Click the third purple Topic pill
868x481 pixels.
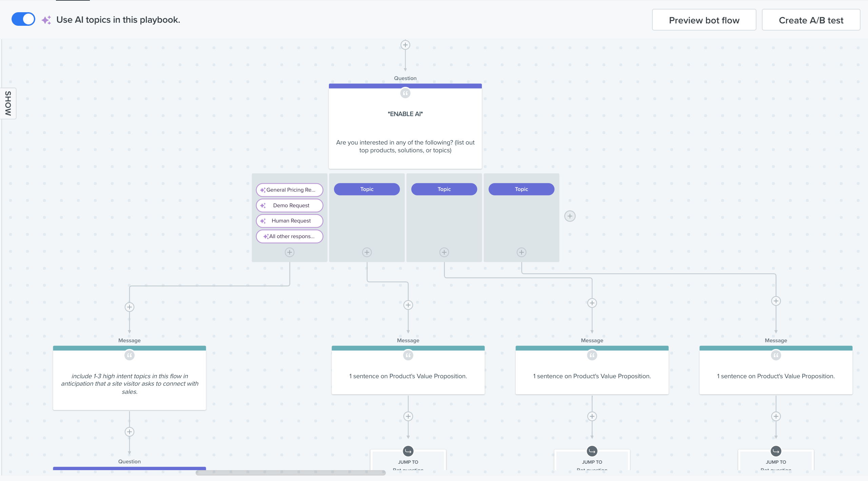point(521,189)
